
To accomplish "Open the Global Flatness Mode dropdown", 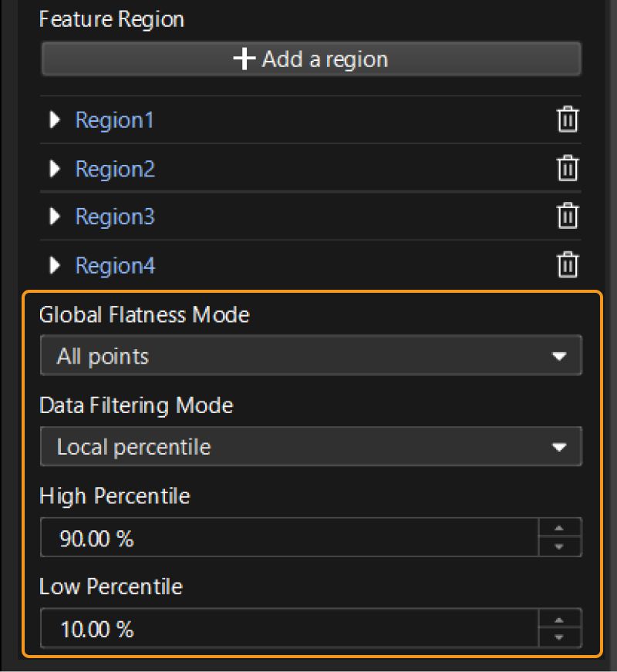I will tap(311, 356).
